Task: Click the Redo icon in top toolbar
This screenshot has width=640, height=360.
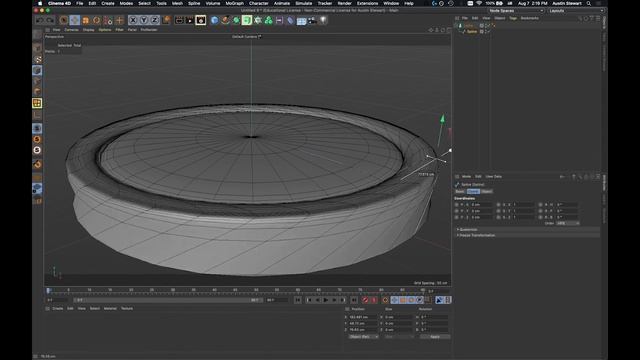Action: 50,20
